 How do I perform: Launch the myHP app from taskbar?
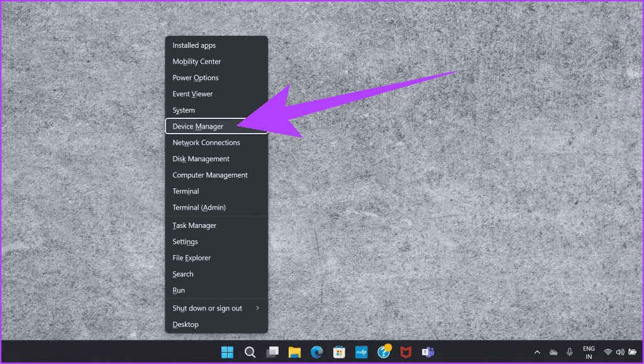pyautogui.click(x=362, y=352)
